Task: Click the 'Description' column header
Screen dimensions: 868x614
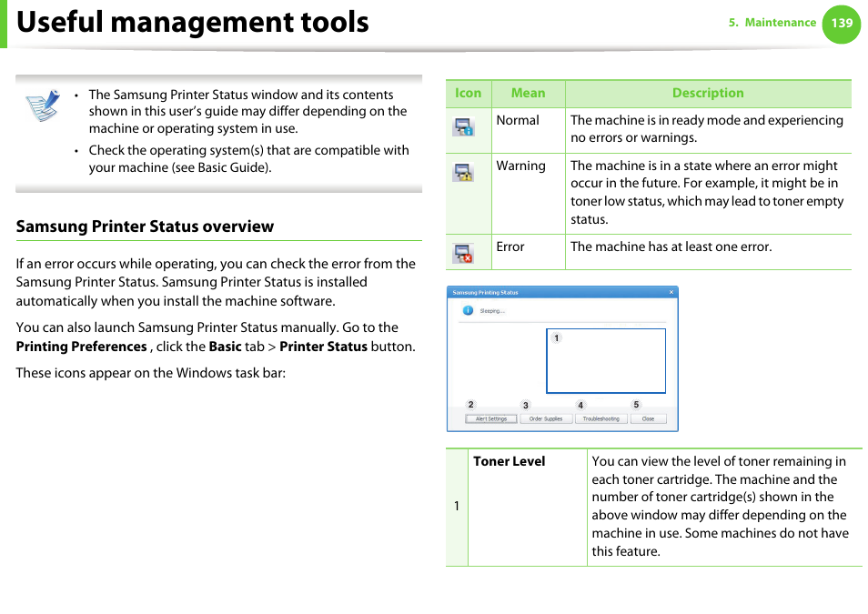Action: click(708, 93)
